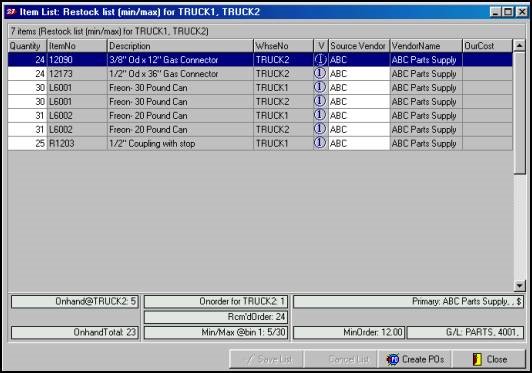Click the vendor info icon for item 12090
Viewport: 532px width, 373px height.
[320, 60]
